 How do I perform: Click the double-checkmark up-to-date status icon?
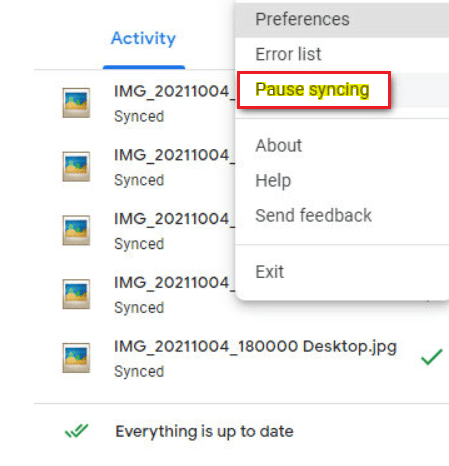click(77, 430)
